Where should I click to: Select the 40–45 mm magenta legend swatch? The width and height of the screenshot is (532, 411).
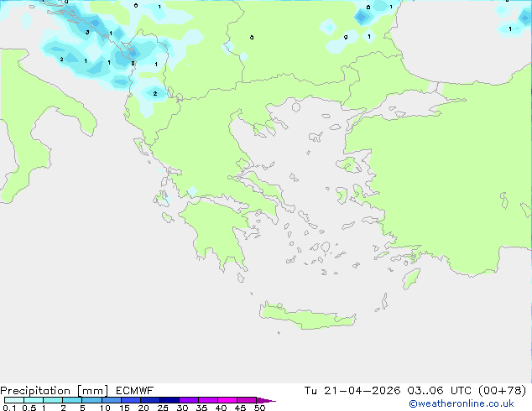[227, 400]
